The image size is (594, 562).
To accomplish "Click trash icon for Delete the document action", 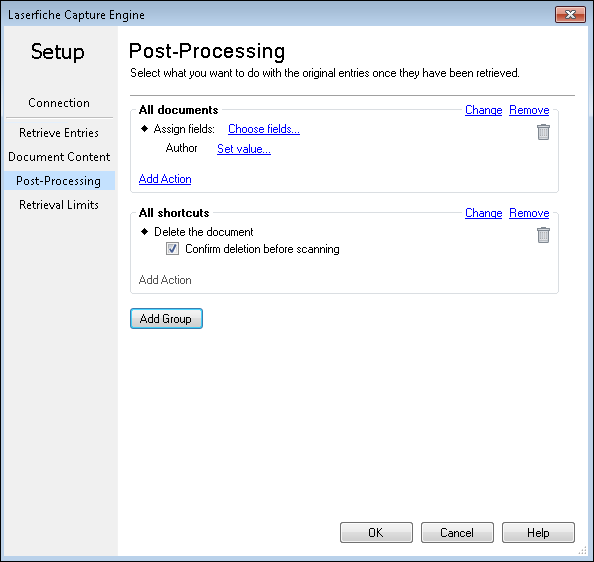I will coord(543,235).
